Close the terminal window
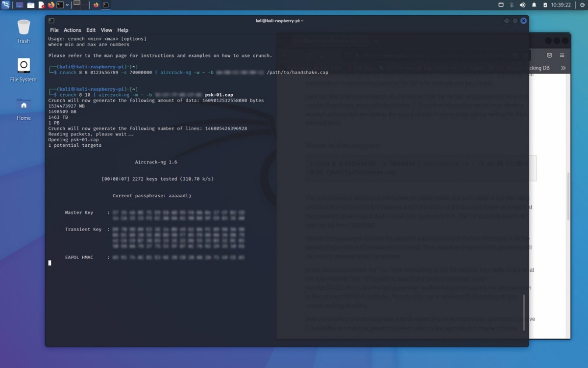The width and height of the screenshot is (588, 368). click(x=523, y=21)
